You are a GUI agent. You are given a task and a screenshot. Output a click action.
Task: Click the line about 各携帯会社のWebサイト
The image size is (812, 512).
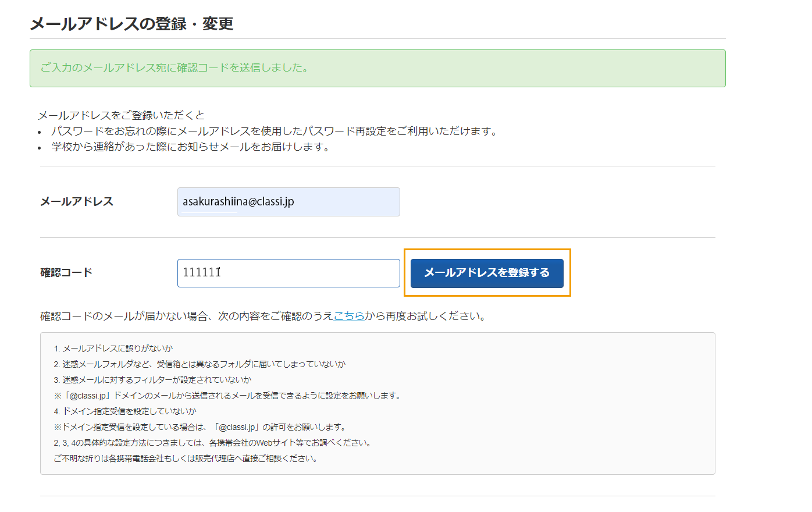click(x=213, y=443)
